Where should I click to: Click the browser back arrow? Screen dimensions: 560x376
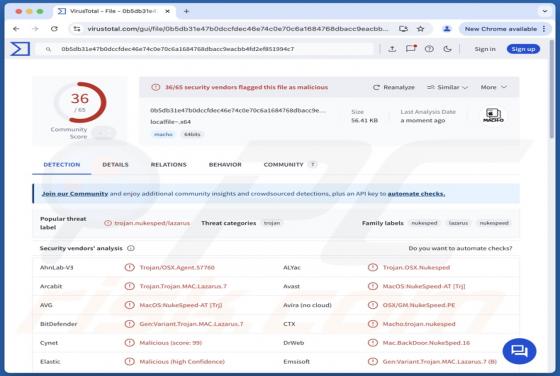pyautogui.click(x=16, y=29)
